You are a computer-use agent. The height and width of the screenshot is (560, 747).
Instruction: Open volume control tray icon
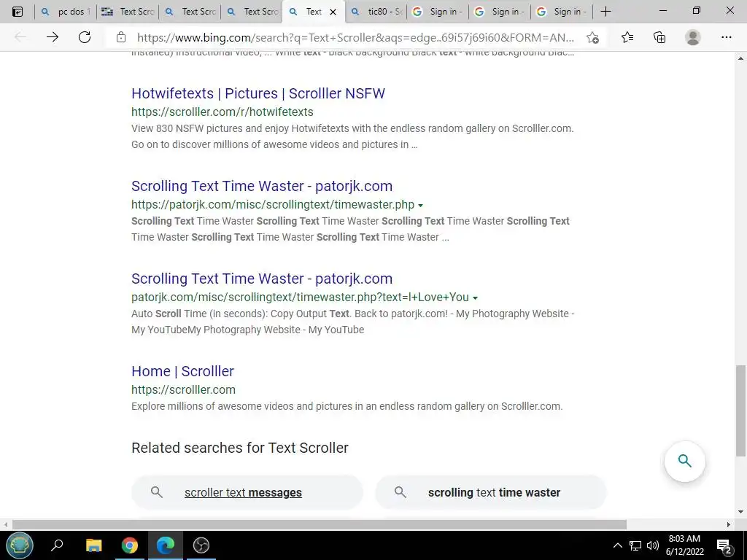click(653, 545)
